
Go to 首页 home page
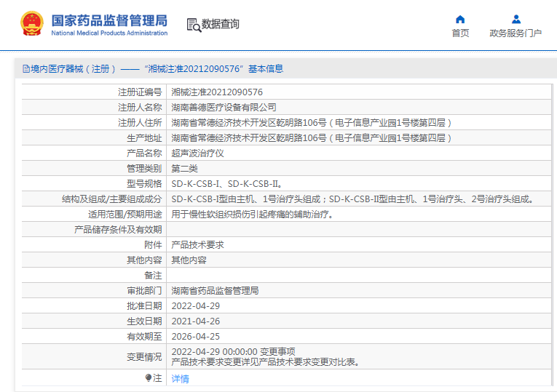[460, 33]
